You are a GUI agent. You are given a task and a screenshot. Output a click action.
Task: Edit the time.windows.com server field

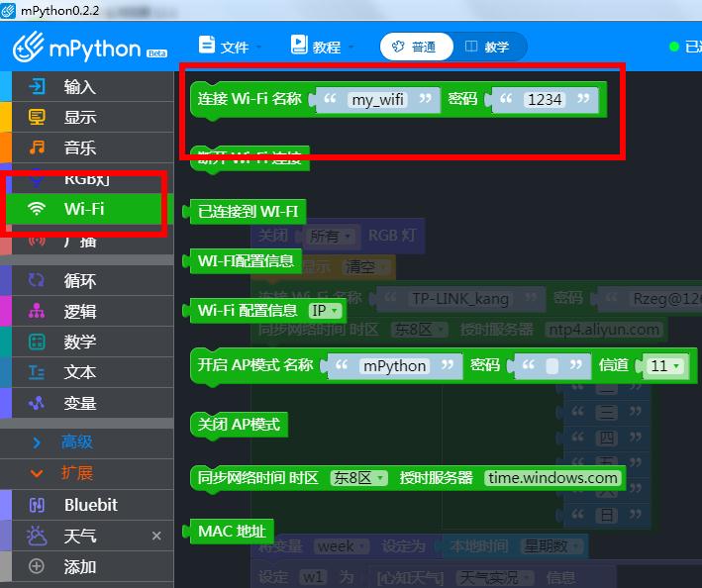coord(552,478)
